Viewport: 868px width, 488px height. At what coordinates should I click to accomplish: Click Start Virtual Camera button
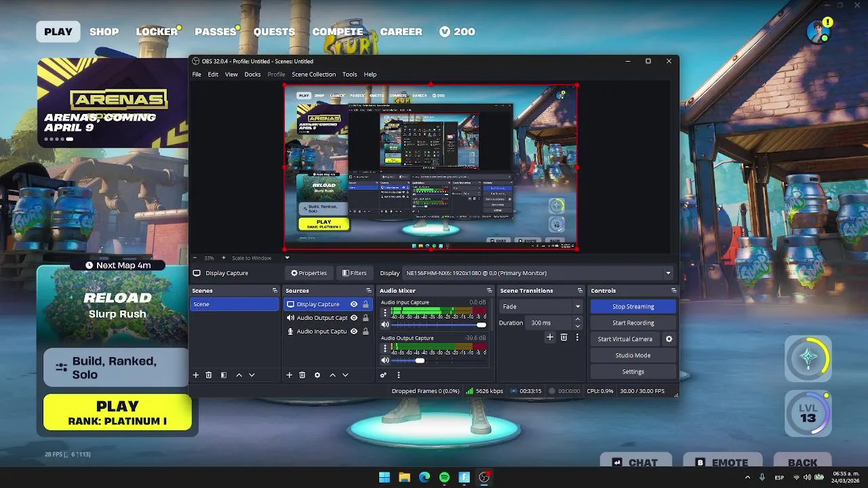pyautogui.click(x=625, y=339)
